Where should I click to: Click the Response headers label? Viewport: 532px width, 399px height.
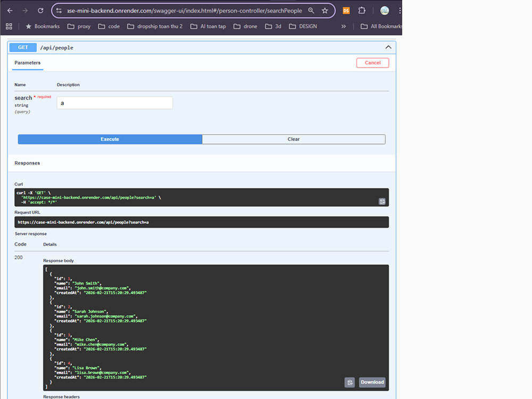click(x=61, y=397)
